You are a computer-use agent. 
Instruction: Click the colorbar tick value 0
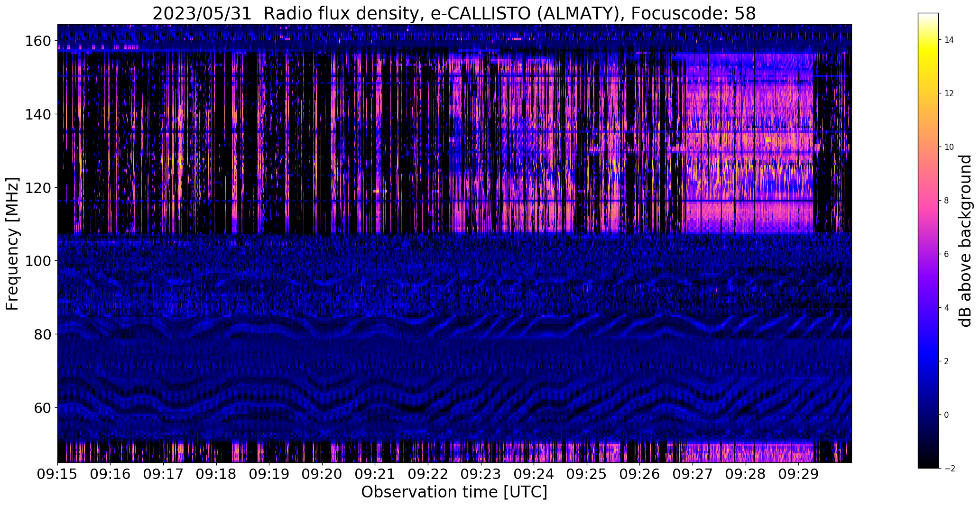tap(947, 415)
